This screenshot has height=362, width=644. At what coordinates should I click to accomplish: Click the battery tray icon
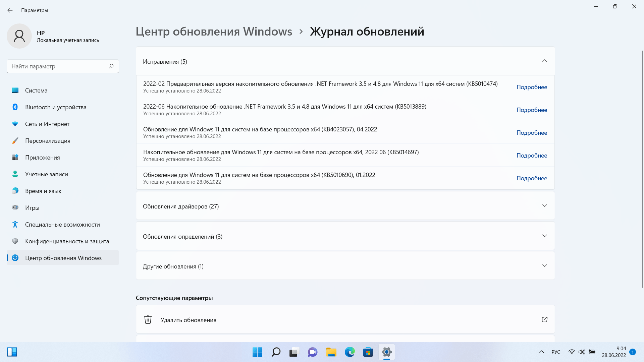click(x=592, y=352)
